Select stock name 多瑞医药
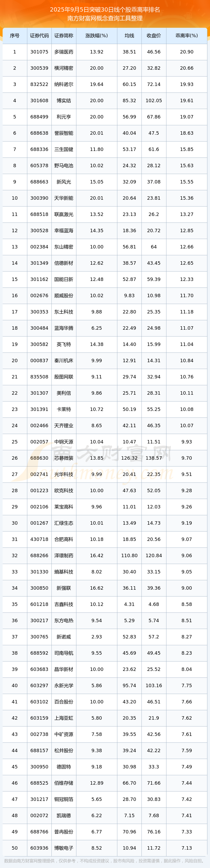Screen dimensions: 210x868 64,52
